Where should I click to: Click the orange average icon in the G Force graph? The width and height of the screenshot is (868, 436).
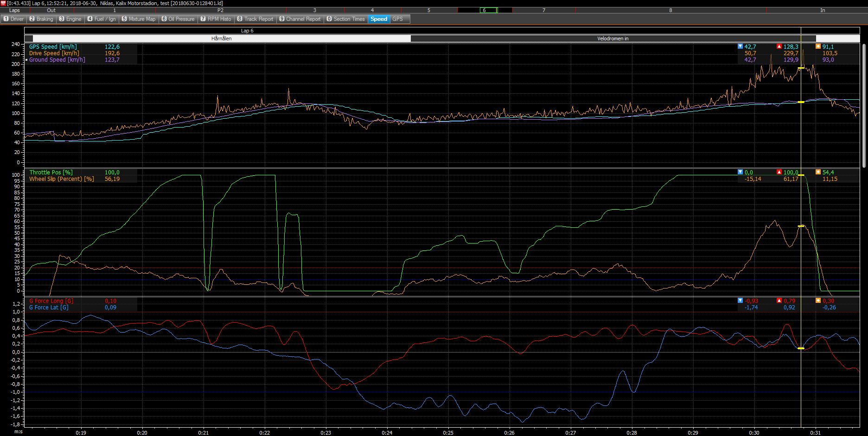[818, 301]
